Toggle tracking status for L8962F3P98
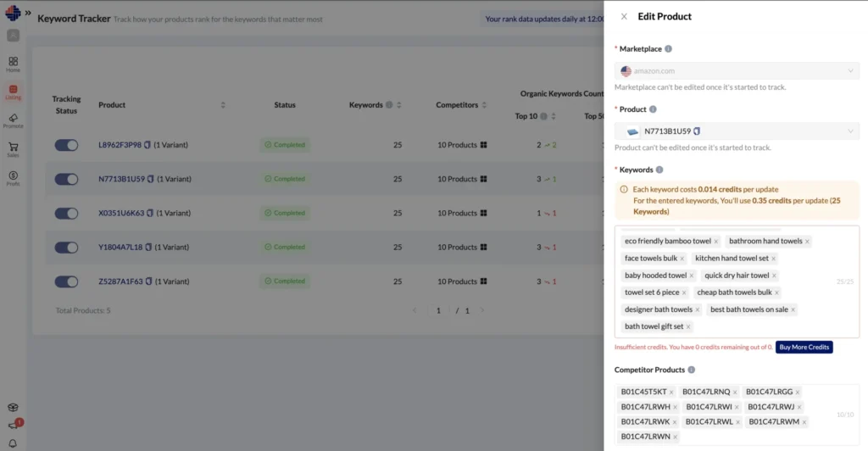The width and height of the screenshot is (868, 451). pos(66,145)
